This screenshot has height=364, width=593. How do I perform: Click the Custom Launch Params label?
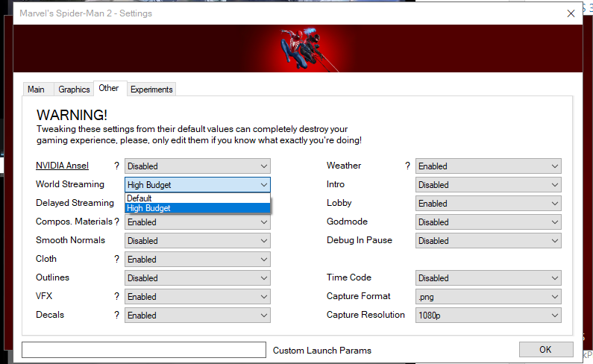[x=322, y=351]
